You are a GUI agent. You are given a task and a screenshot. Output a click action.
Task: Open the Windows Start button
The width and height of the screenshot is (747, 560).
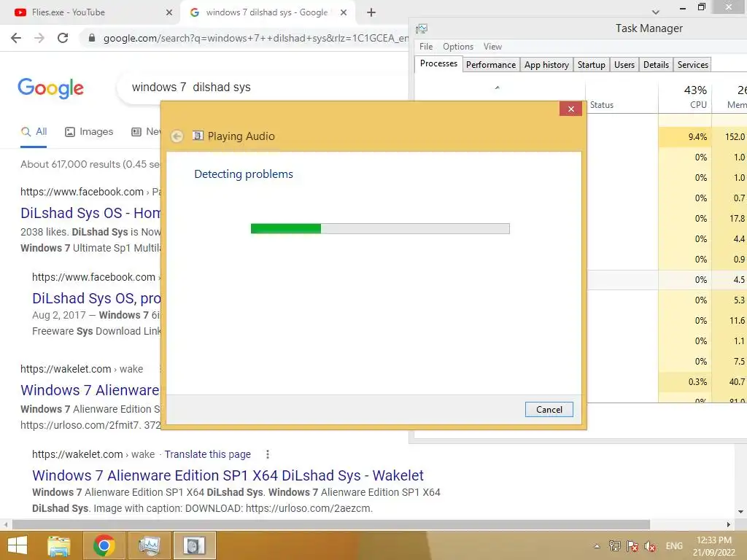click(18, 545)
